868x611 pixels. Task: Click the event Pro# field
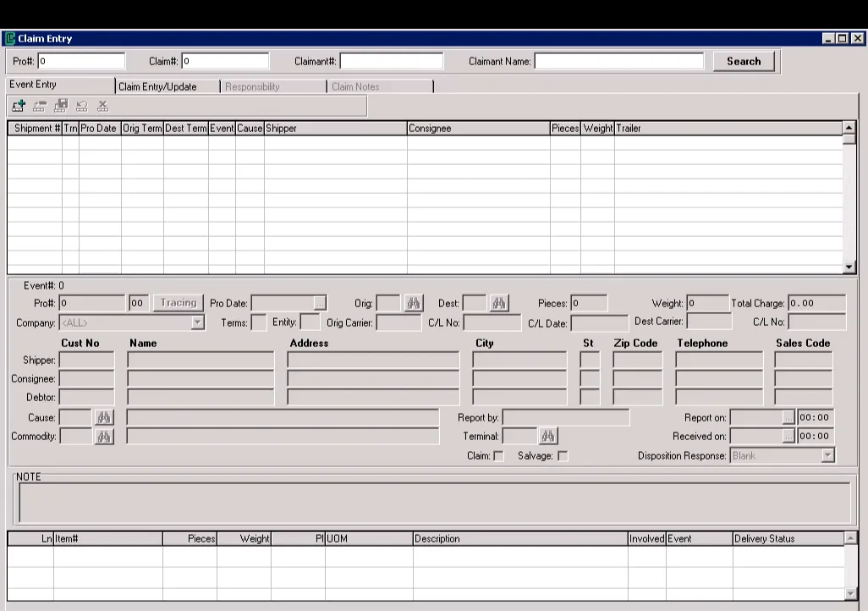click(92, 303)
